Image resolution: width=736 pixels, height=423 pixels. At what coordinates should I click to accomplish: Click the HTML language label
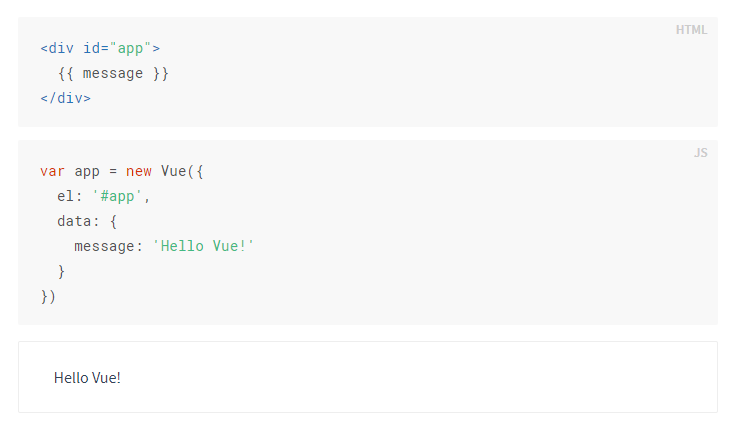(691, 30)
